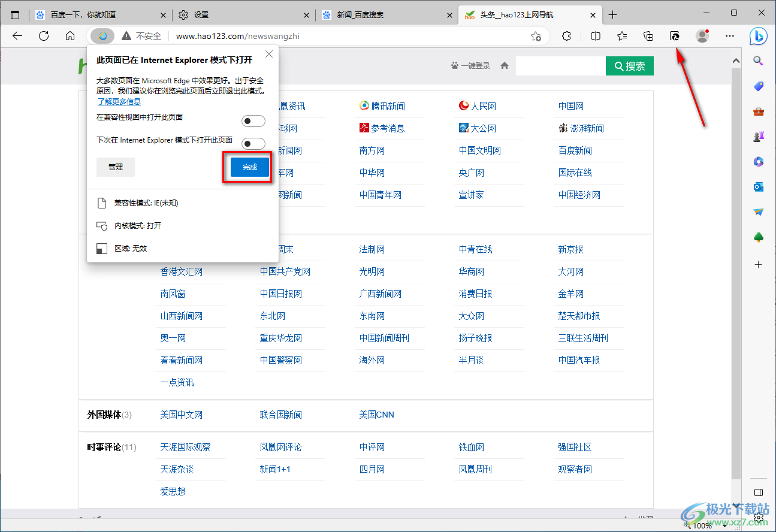
Task: Toggle open page in compatibility view switch
Action: [x=253, y=122]
